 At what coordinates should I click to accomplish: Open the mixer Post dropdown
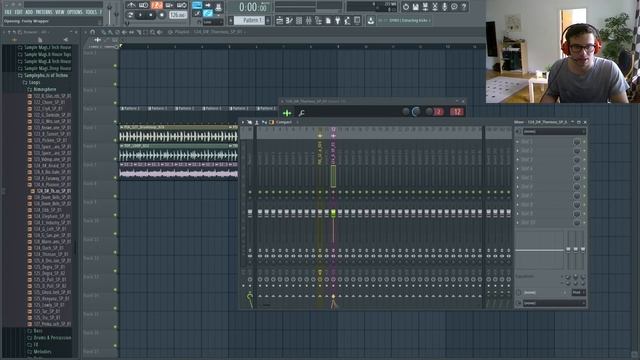click(x=578, y=293)
